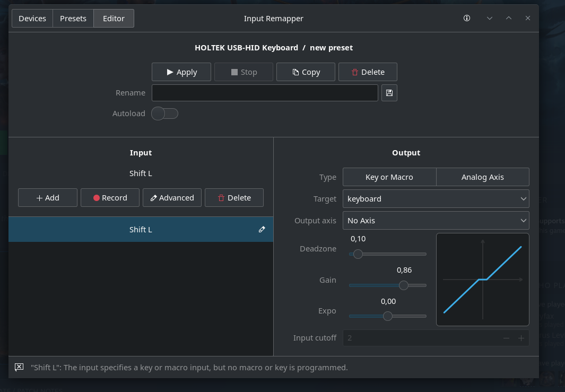Screen dimensions: 565x392
Task: Click the Apply preset button
Action: point(181,72)
